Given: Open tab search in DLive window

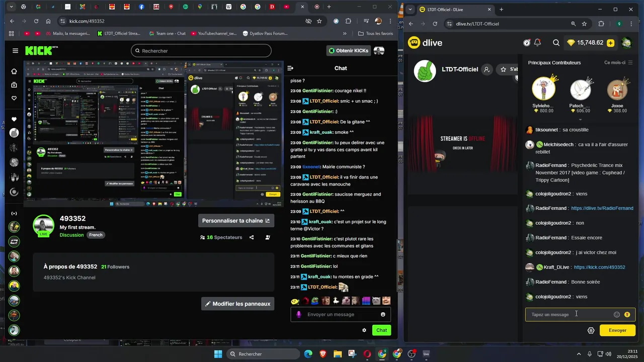Looking at the screenshot, I should [411, 10].
